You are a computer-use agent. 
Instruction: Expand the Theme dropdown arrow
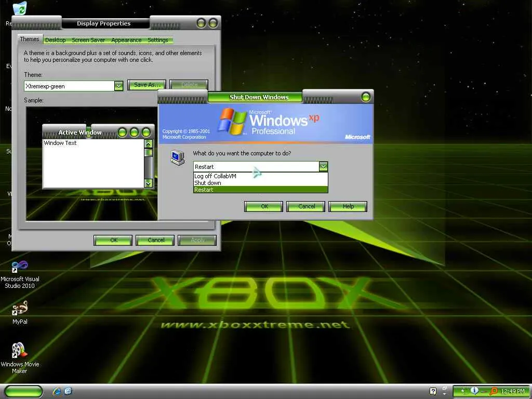pyautogui.click(x=118, y=86)
